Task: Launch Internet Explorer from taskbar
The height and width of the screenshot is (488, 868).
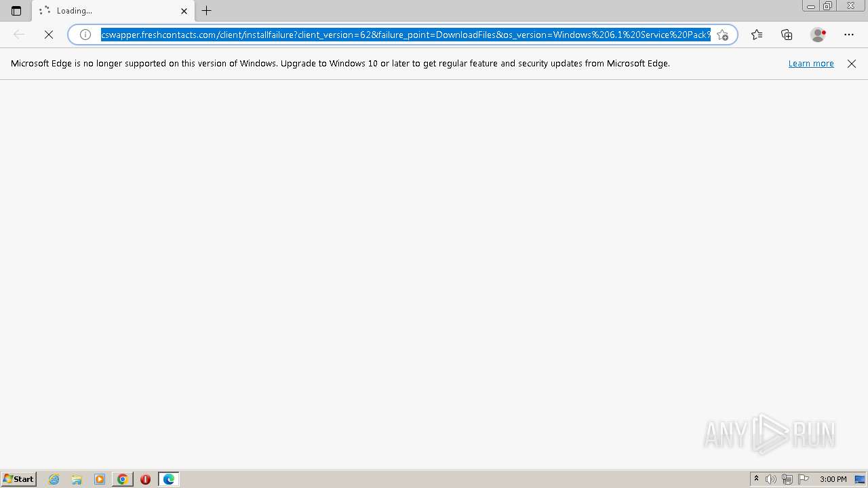Action: click(54, 479)
